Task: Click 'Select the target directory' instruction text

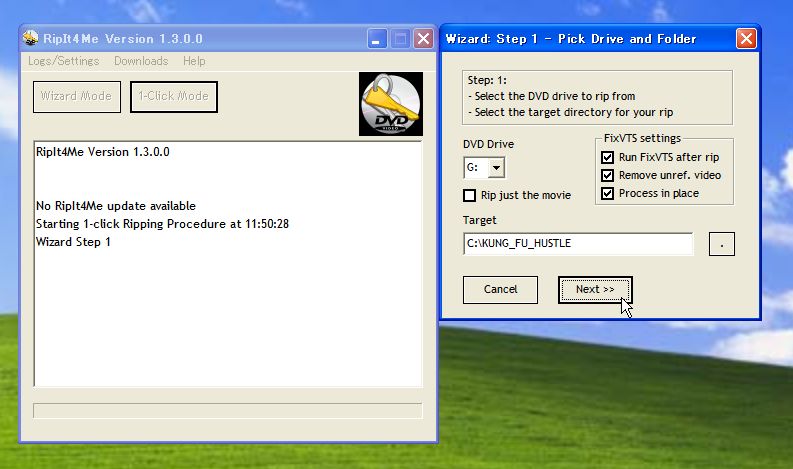Action: click(574, 112)
